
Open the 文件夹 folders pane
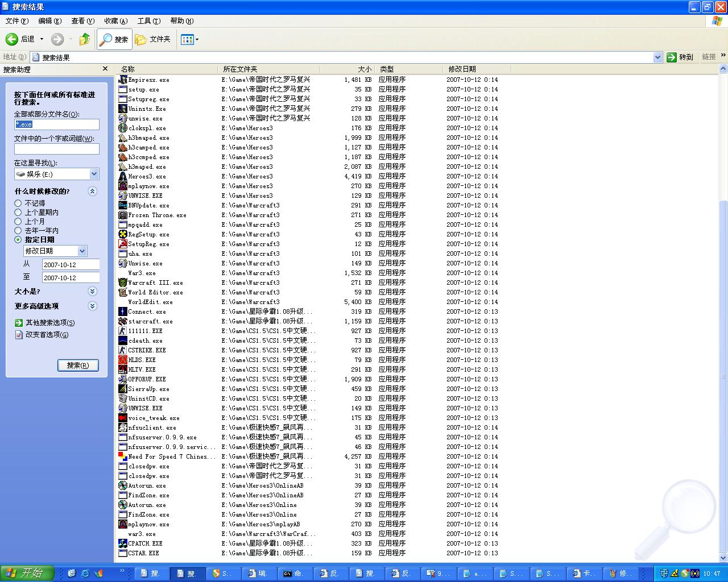coord(152,39)
